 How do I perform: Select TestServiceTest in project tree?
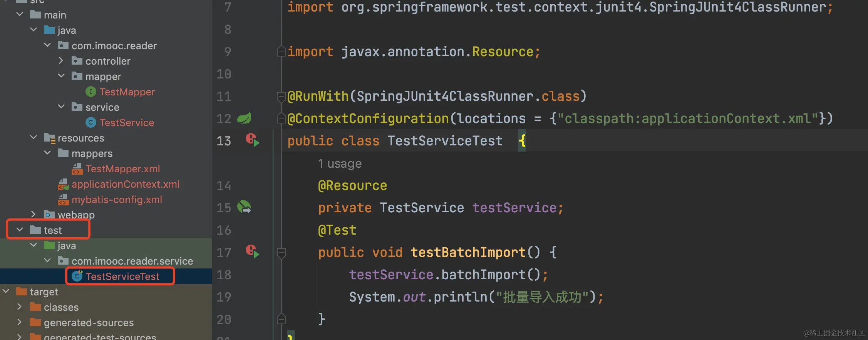click(x=122, y=277)
